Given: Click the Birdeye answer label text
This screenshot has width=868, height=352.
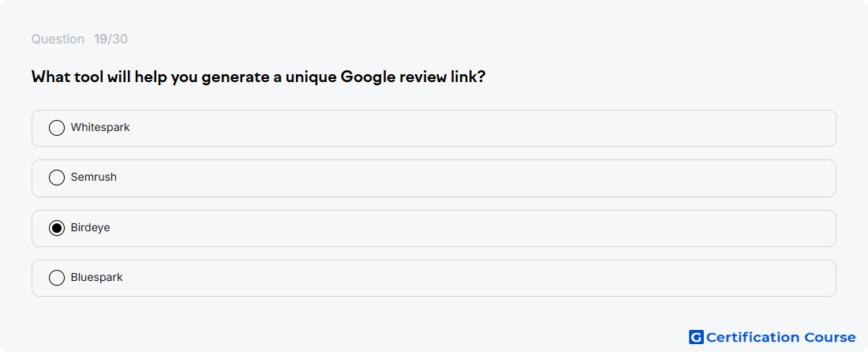Looking at the screenshot, I should (90, 227).
